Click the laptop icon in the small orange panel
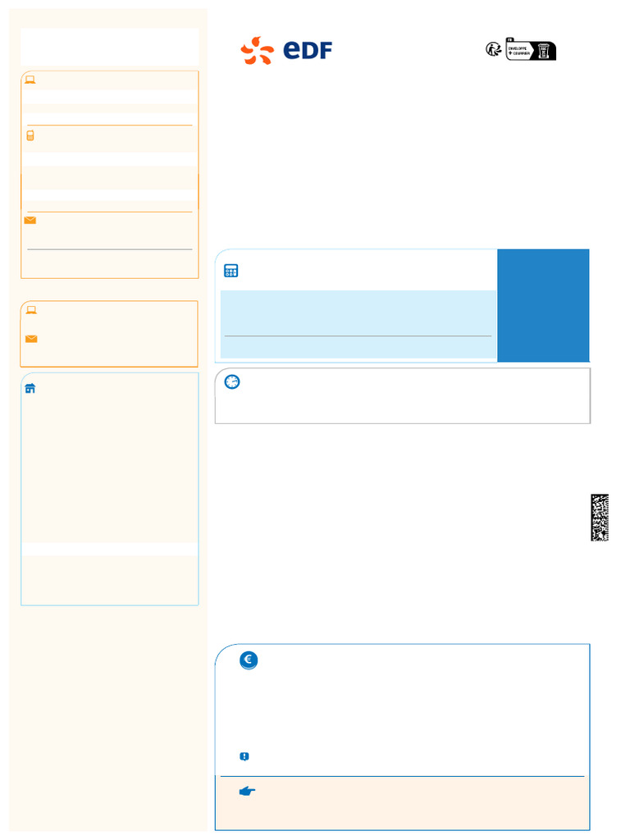 pos(31,310)
